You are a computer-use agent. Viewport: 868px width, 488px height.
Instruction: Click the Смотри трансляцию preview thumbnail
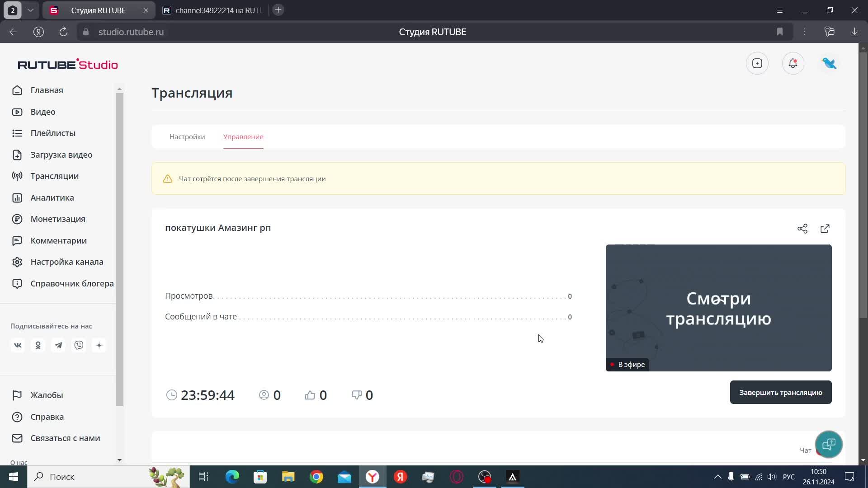click(x=718, y=308)
